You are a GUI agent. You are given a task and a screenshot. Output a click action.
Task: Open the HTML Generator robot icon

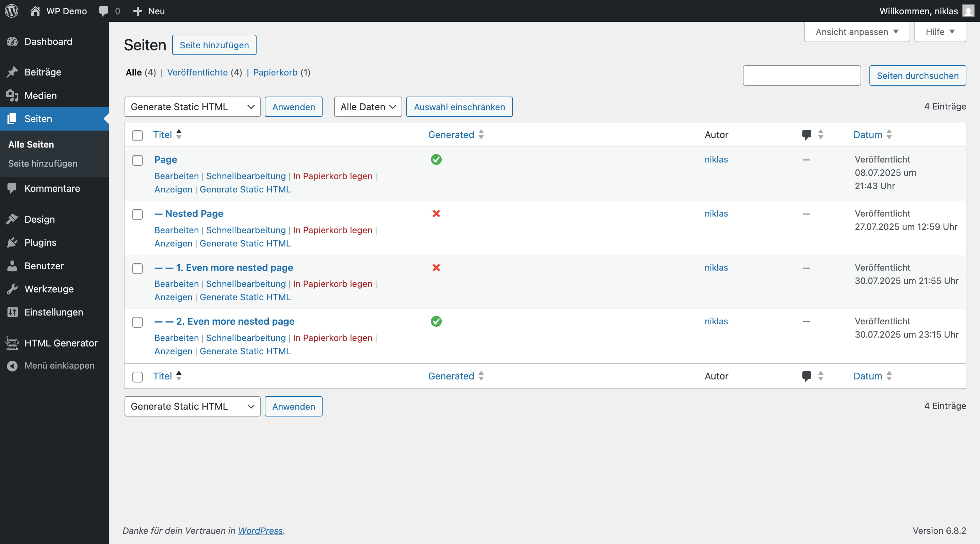tap(12, 343)
